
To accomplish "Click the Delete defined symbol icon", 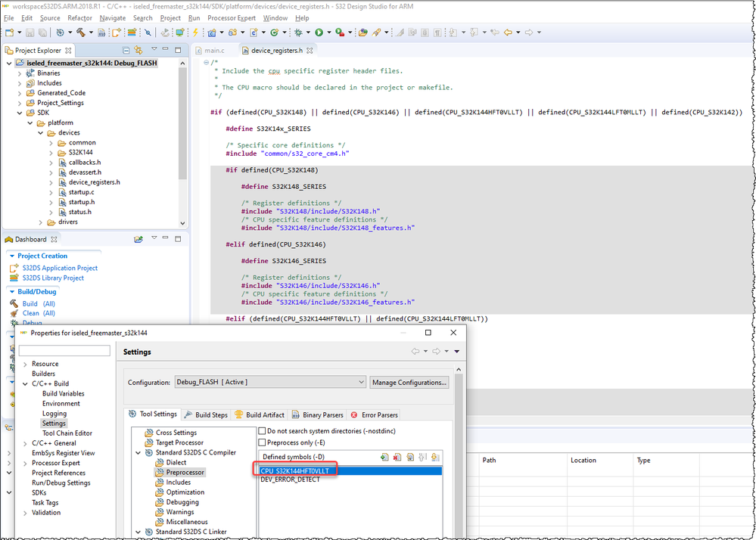I will coord(397,457).
